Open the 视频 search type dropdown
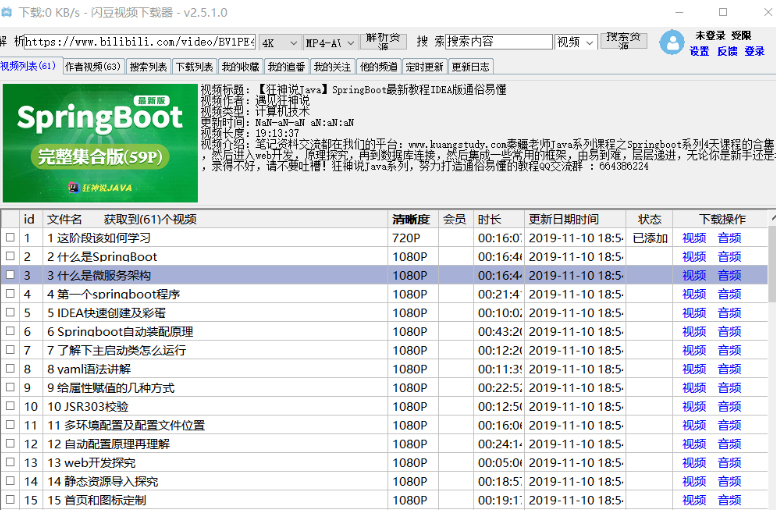Screen dimensions: 776x510 576,42
